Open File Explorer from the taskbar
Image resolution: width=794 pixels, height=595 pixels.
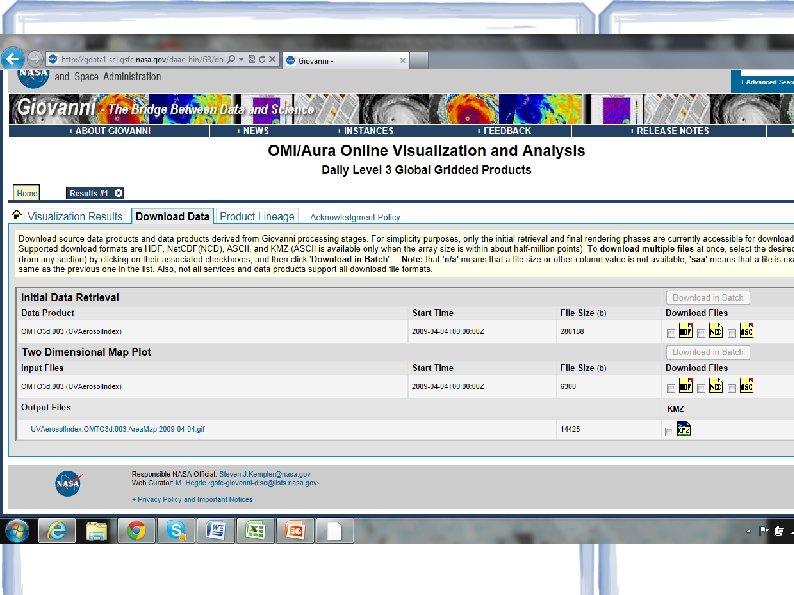pyautogui.click(x=96, y=531)
